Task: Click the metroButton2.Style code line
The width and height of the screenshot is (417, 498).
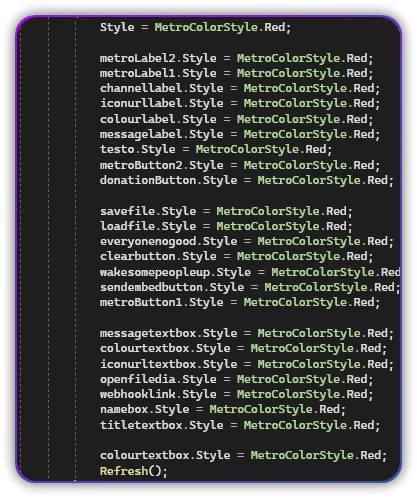Action: click(240, 165)
